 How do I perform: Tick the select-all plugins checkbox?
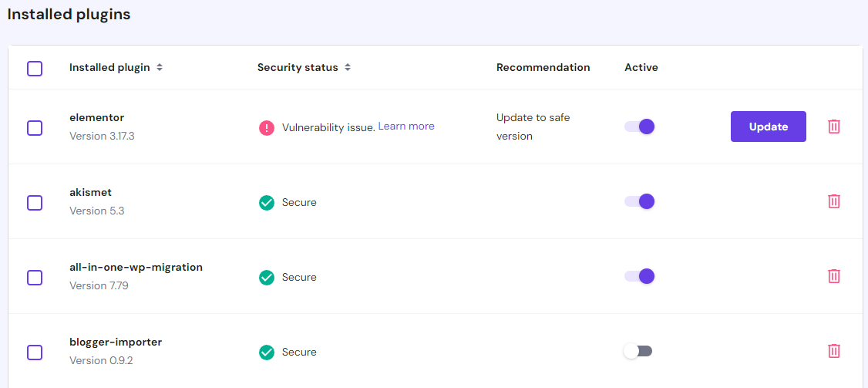(35, 69)
